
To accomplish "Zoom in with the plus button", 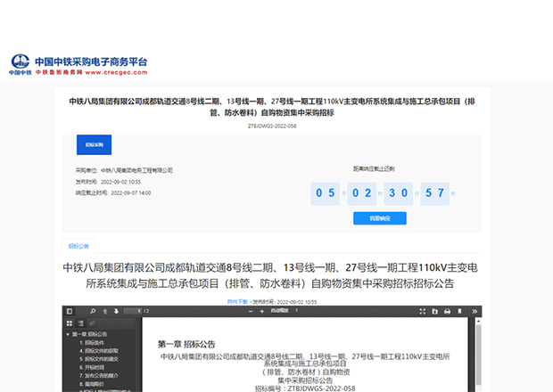I will [x=262, y=311].
